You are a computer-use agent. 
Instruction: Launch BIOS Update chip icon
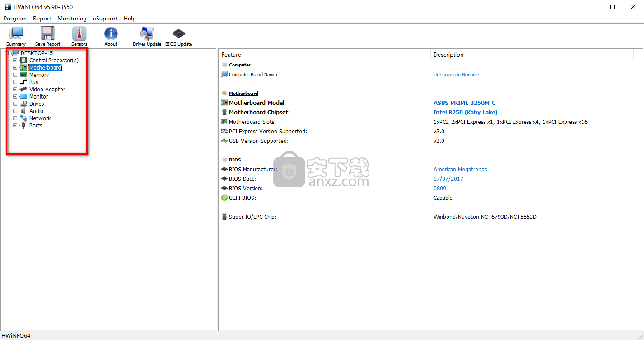[179, 33]
